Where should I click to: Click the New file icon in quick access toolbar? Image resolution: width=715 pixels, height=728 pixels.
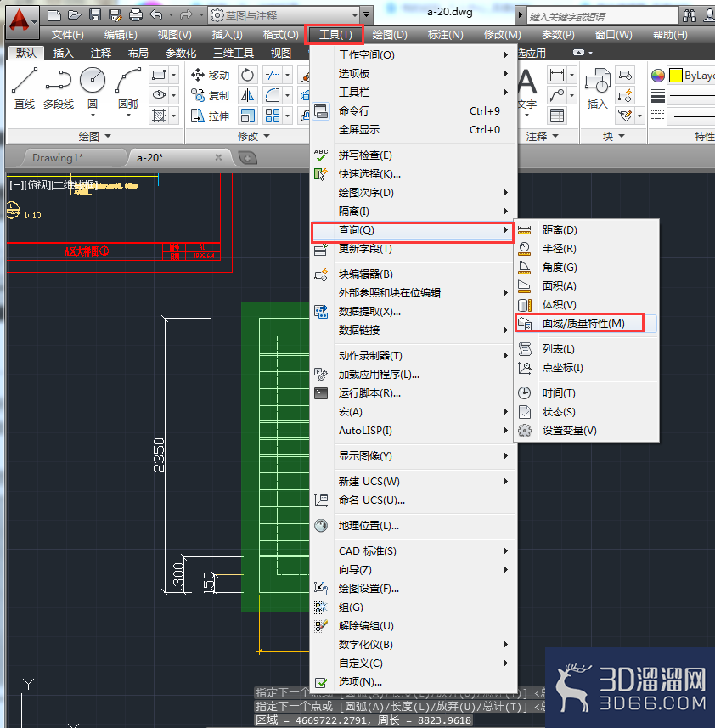point(54,15)
